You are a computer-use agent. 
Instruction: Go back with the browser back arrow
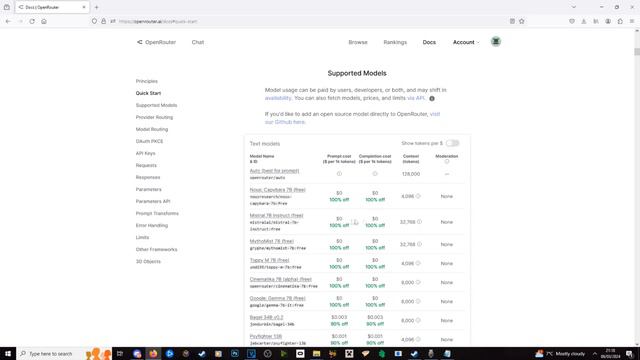pyautogui.click(x=8, y=21)
